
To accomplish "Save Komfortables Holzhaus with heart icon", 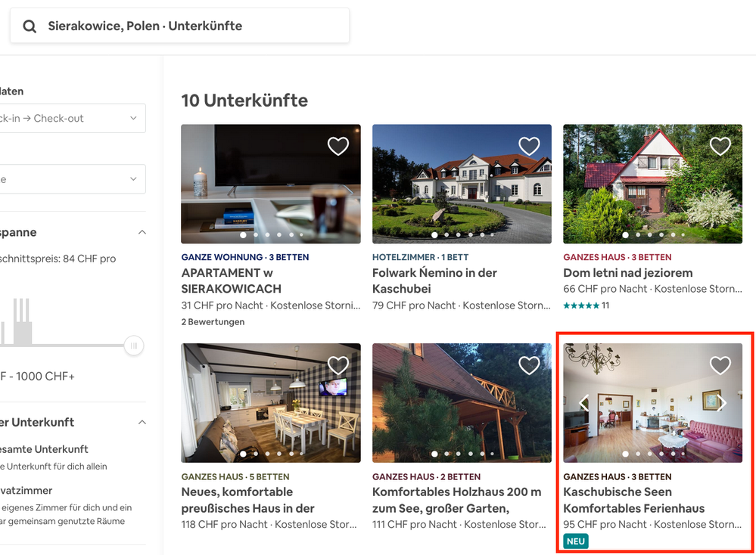I will pyautogui.click(x=529, y=366).
